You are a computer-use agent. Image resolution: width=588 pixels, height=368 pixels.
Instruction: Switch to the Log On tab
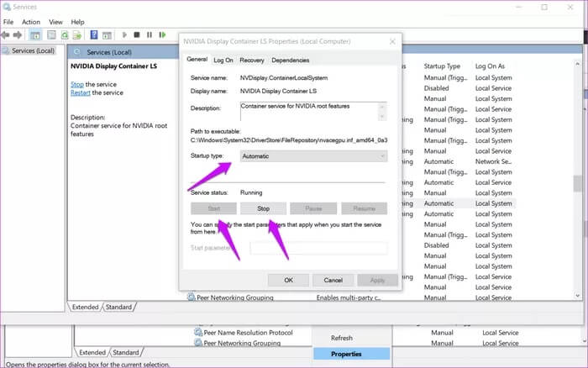(223, 60)
